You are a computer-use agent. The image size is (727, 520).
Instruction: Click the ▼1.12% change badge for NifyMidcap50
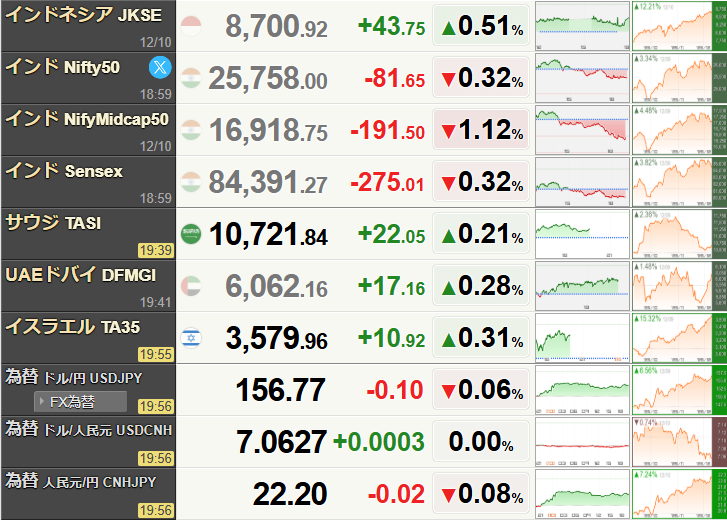tap(481, 130)
